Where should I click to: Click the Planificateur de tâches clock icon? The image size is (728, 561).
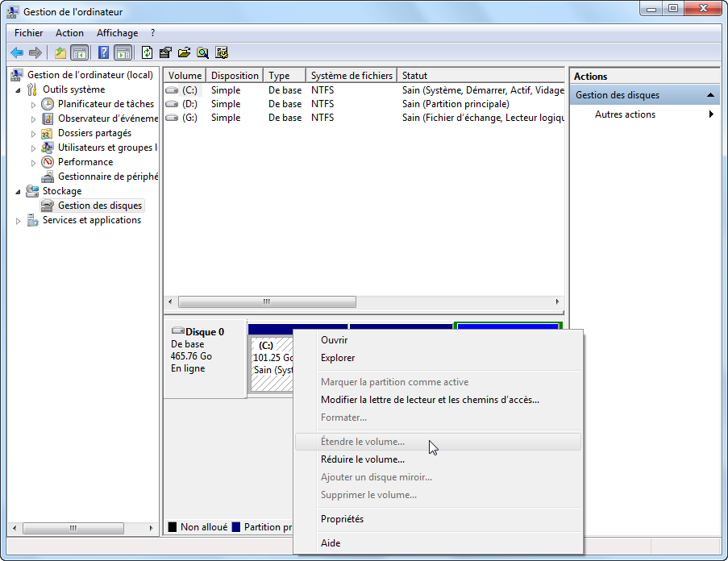[48, 104]
